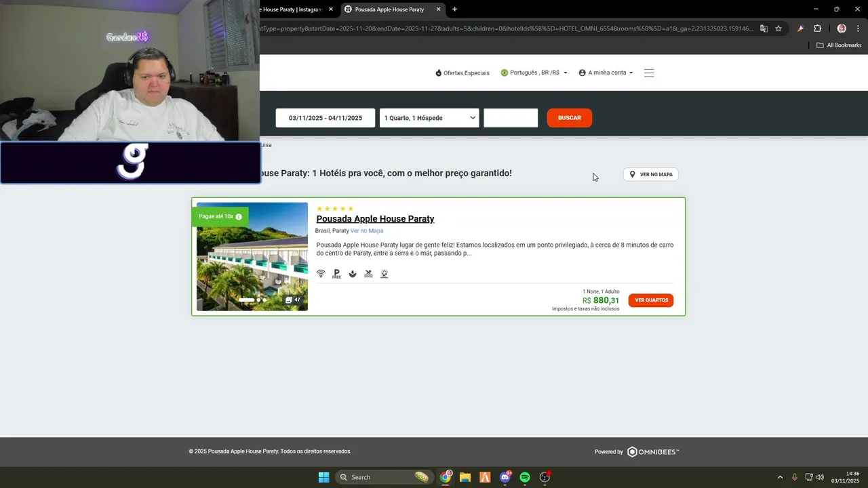Screen dimensions: 868x488
Task: Open the 1 Quarto, 1 Hóspede dropdown
Action: point(429,118)
